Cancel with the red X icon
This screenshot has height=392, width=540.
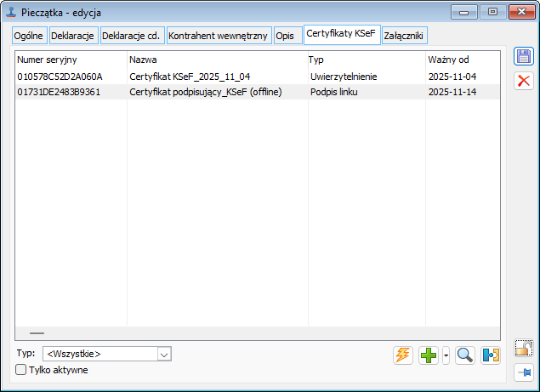tap(524, 82)
